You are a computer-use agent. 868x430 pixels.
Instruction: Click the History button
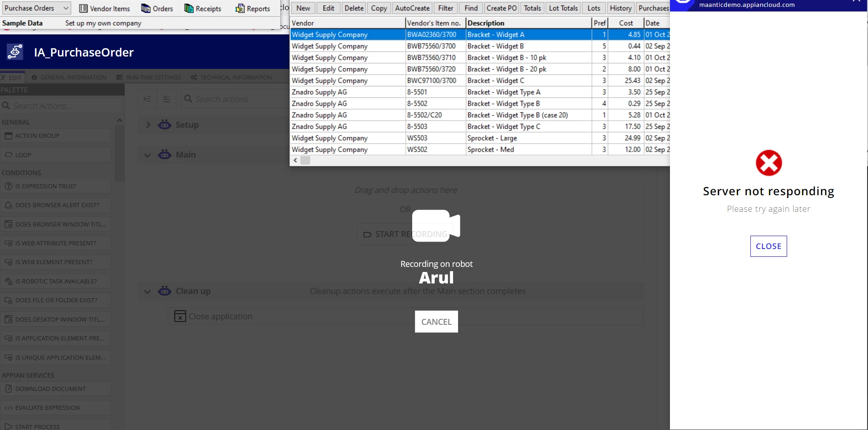[x=621, y=8]
